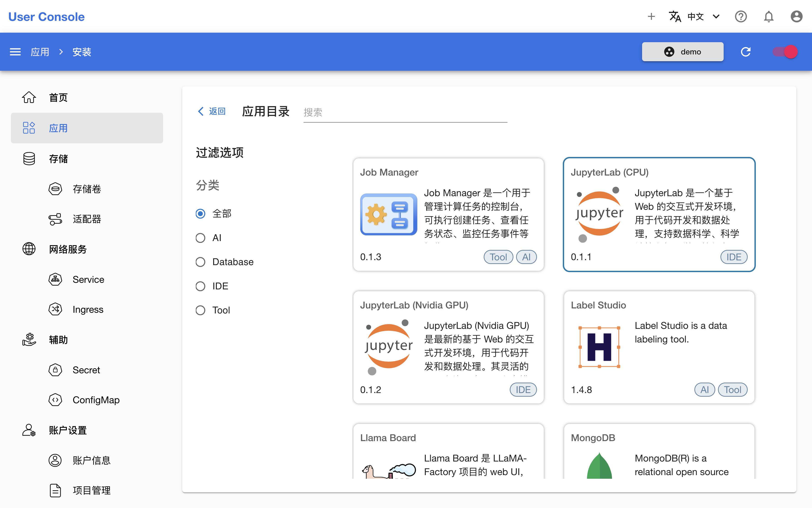The width and height of the screenshot is (812, 508).
Task: Open the notifications bell icon
Action: [x=768, y=17]
